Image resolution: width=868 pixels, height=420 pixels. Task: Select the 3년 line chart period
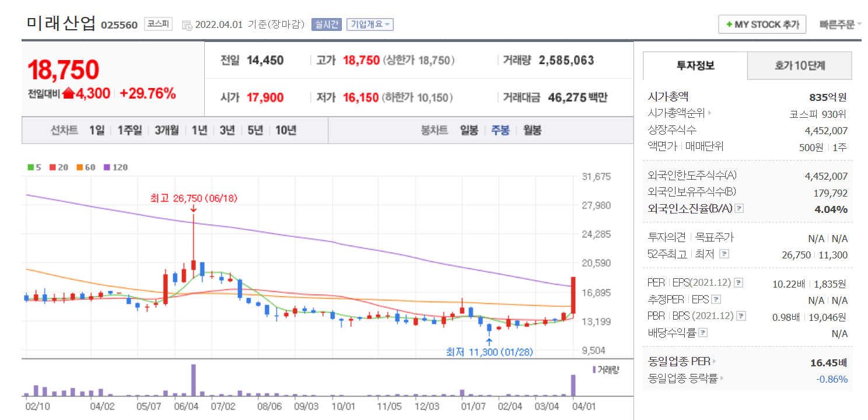coord(227,130)
